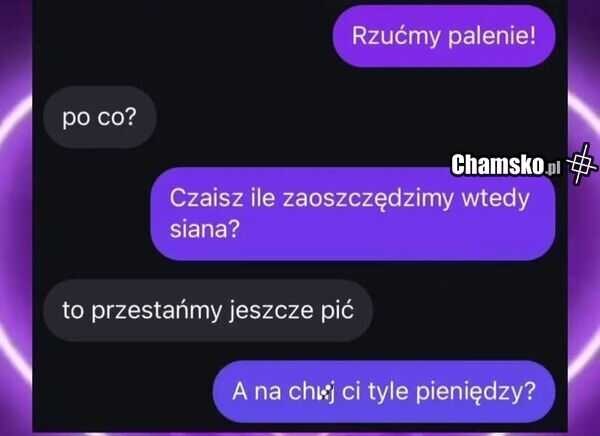Image resolution: width=600 pixels, height=436 pixels.
Task: Open the Chamsko watermark link
Action: pyautogui.click(x=505, y=165)
